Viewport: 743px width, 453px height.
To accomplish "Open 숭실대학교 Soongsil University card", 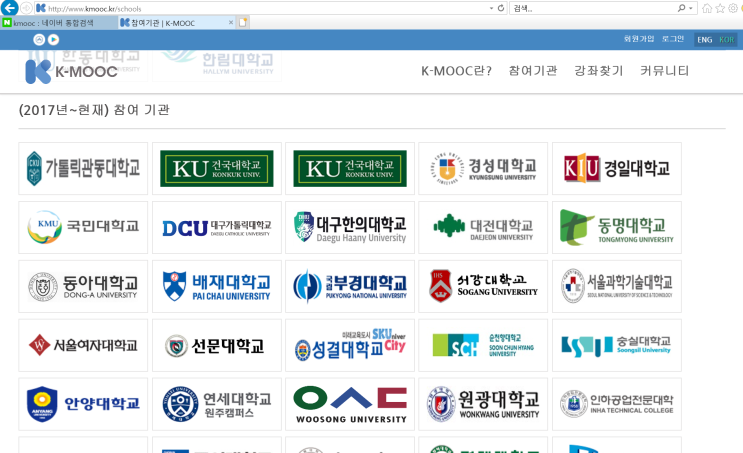I will (616, 345).
